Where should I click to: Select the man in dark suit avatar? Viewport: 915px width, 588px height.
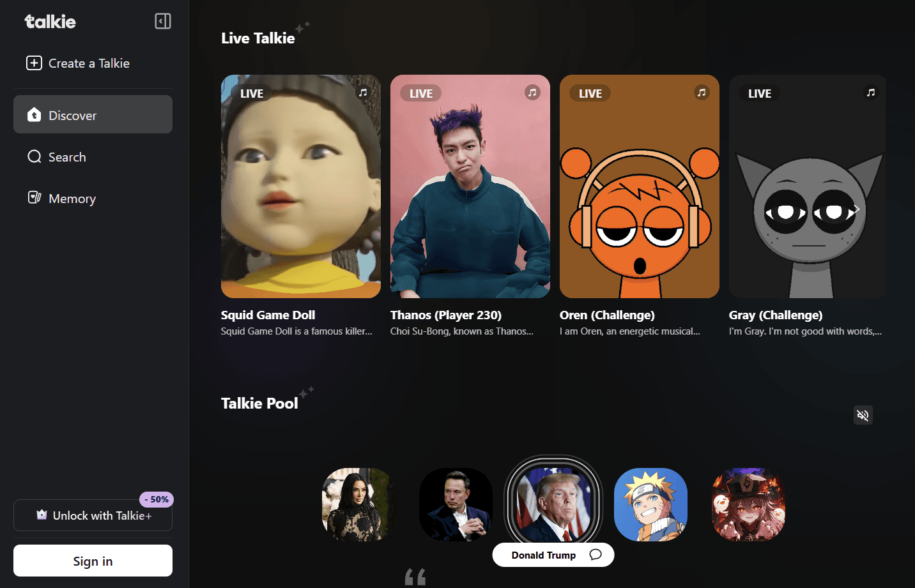tap(456, 504)
